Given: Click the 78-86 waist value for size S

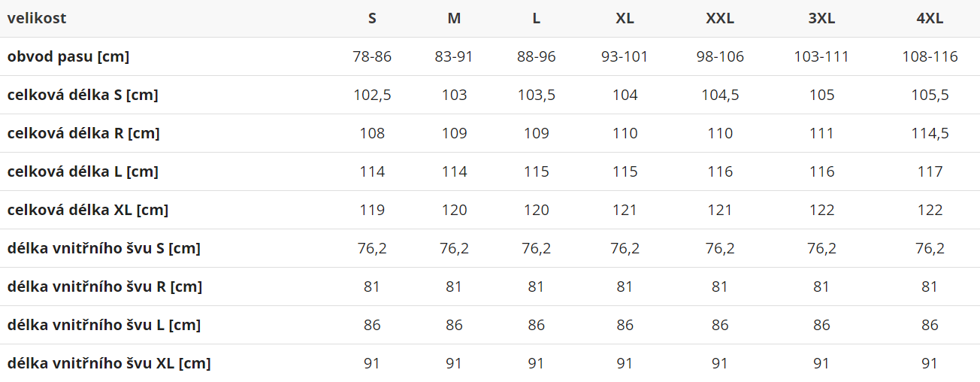Looking at the screenshot, I should tap(372, 56).
